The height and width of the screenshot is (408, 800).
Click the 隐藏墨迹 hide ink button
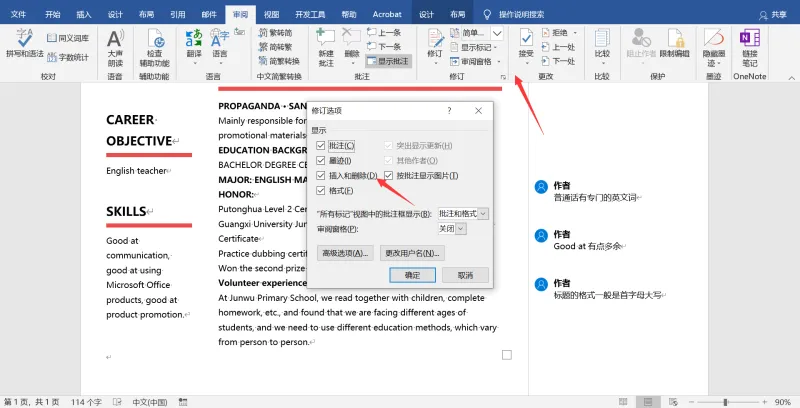[x=714, y=48]
